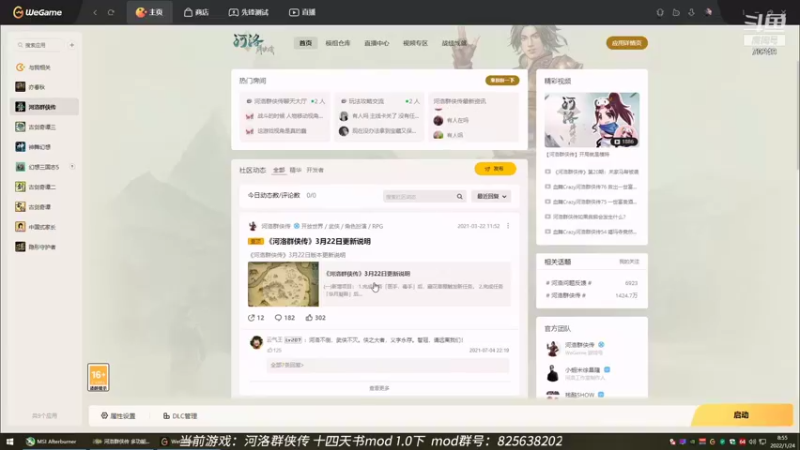Go back with the left arrow button
800x450 pixels.
(x=95, y=12)
